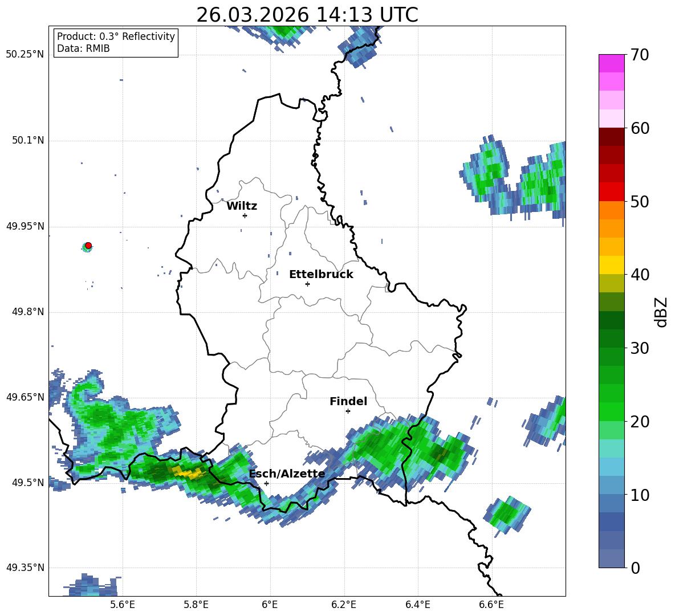Pick the yellow colorbar swatch near 40
The height and width of the screenshot is (616, 675).
coord(611,265)
